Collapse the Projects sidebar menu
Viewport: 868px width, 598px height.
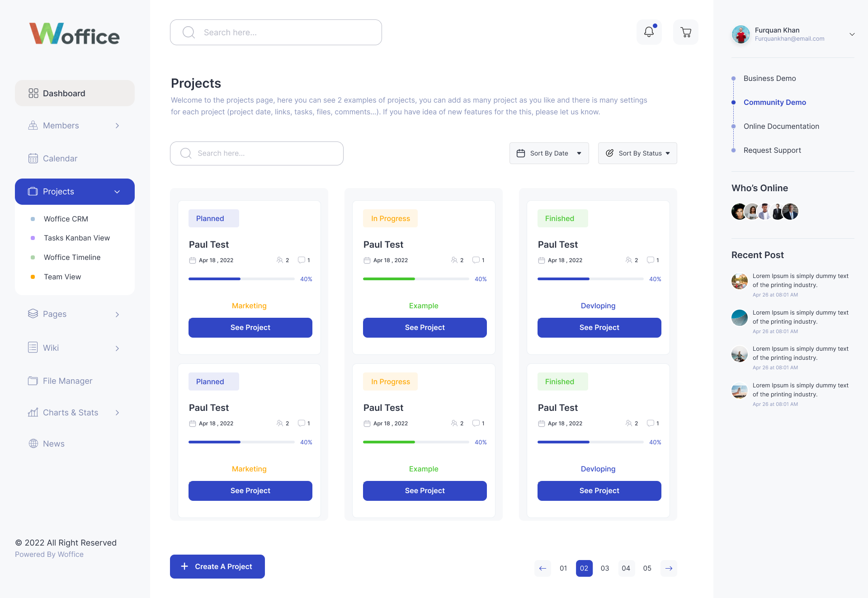[117, 192]
